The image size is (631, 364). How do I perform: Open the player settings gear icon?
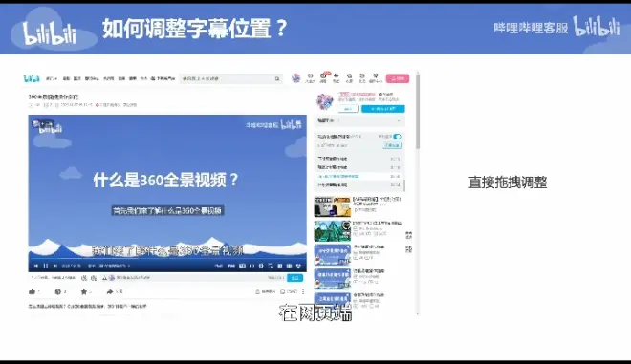pos(261,266)
